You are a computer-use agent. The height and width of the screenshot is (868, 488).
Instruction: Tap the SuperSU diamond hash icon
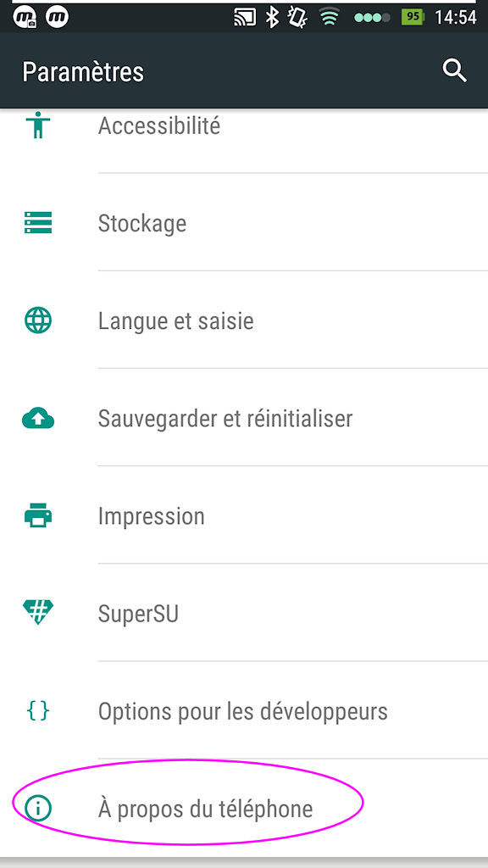click(x=38, y=613)
